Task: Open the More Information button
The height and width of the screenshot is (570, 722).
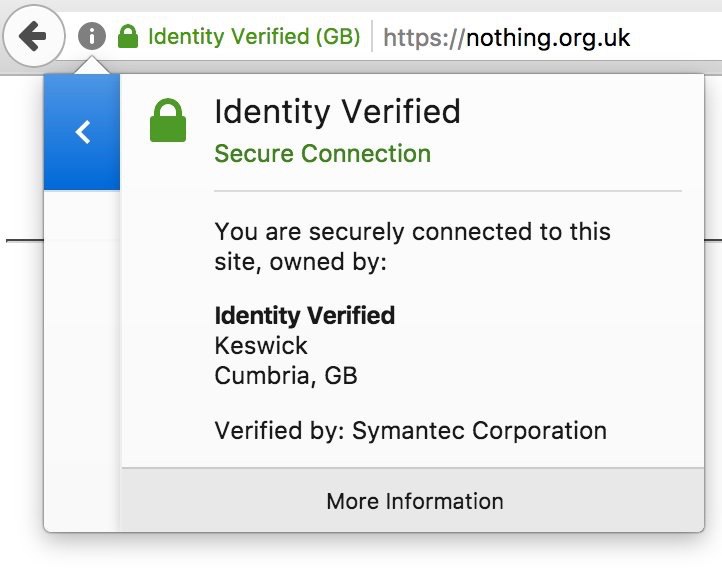Action: tap(413, 501)
